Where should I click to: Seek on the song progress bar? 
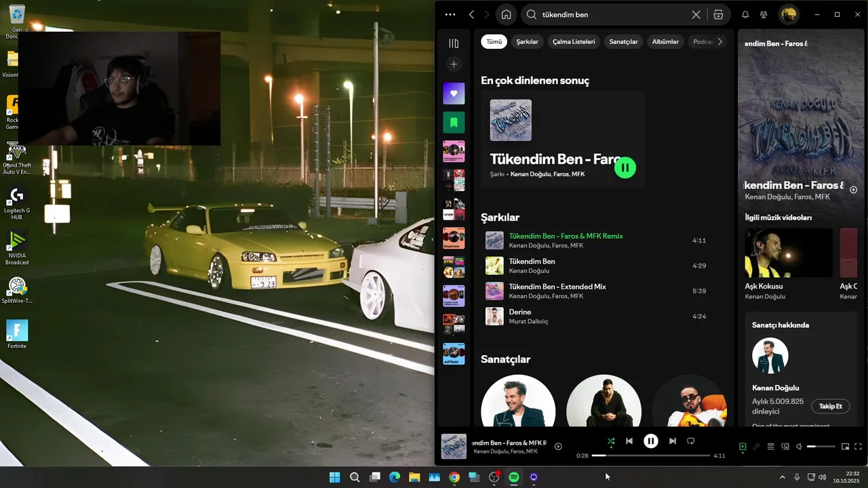pos(651,455)
